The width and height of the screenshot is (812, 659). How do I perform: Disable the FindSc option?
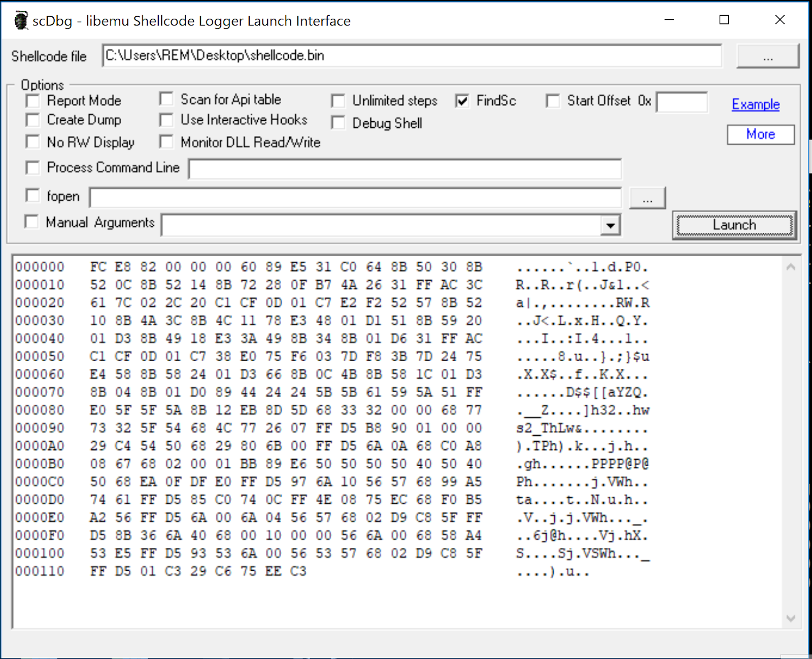tap(461, 101)
